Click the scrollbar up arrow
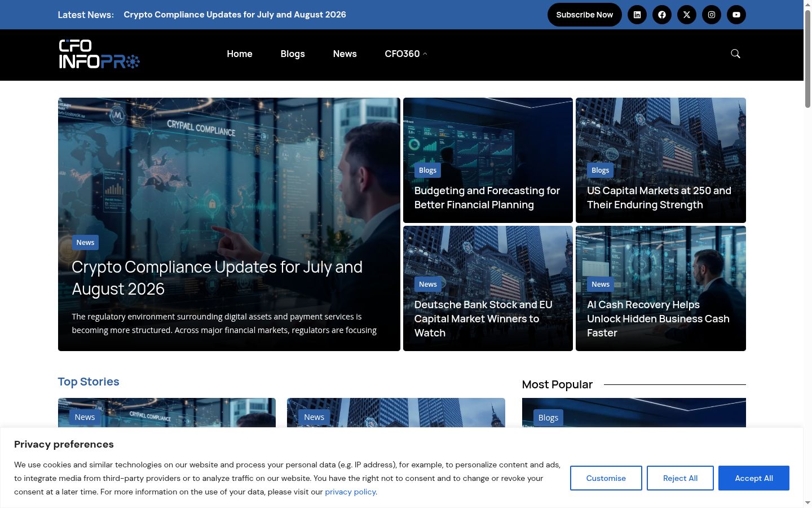Viewport: 812px width, 508px height. point(807,5)
